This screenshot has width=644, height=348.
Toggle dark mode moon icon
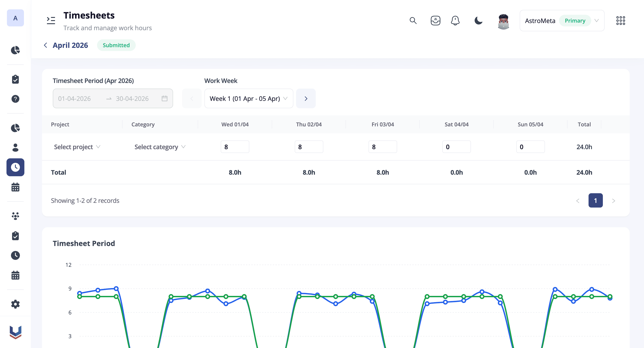pos(478,21)
